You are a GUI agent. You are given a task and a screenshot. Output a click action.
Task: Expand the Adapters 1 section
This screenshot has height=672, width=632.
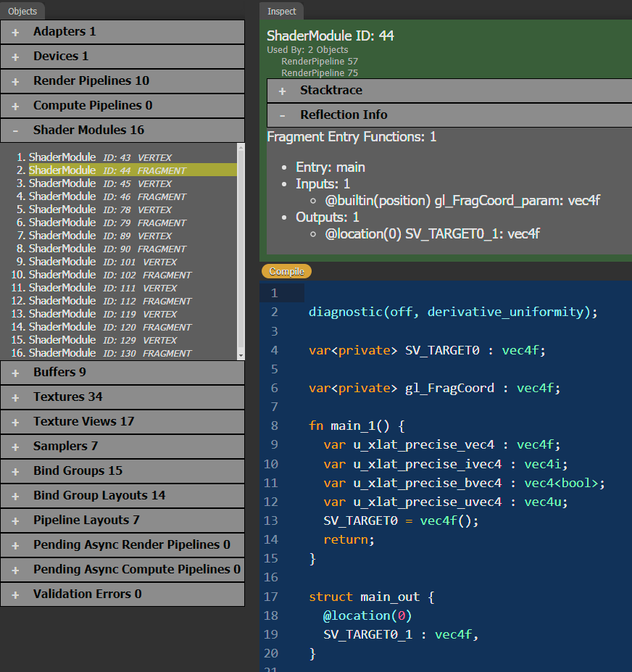[x=122, y=32]
